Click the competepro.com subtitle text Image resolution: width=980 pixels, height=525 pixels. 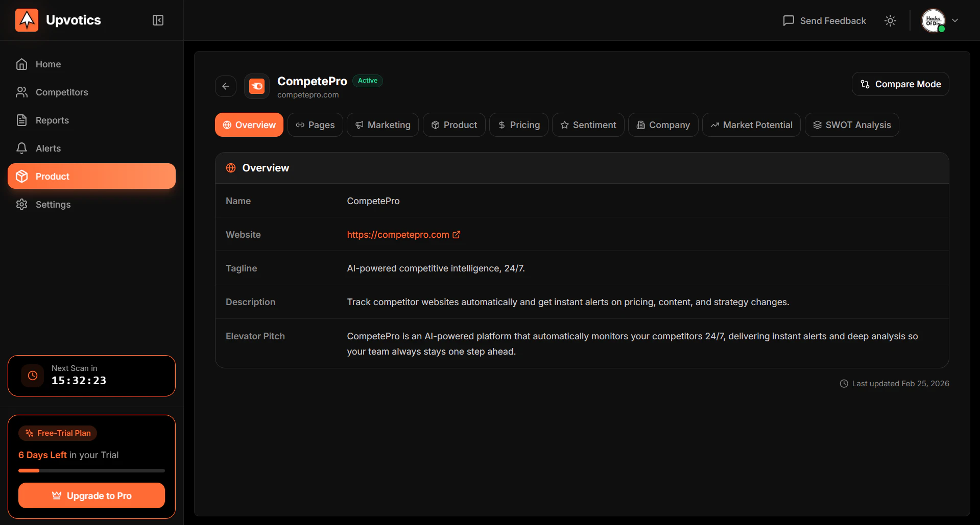(308, 95)
